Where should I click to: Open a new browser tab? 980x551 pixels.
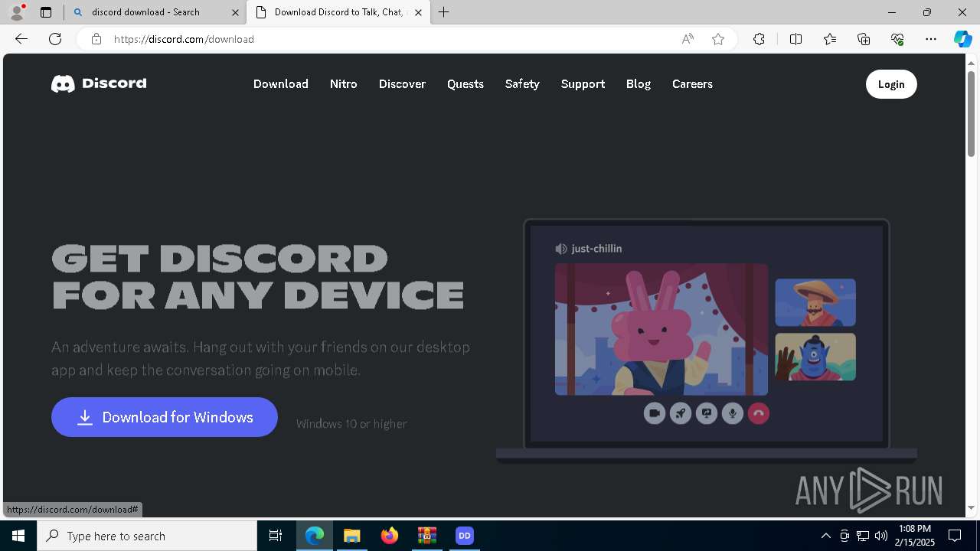(x=444, y=12)
